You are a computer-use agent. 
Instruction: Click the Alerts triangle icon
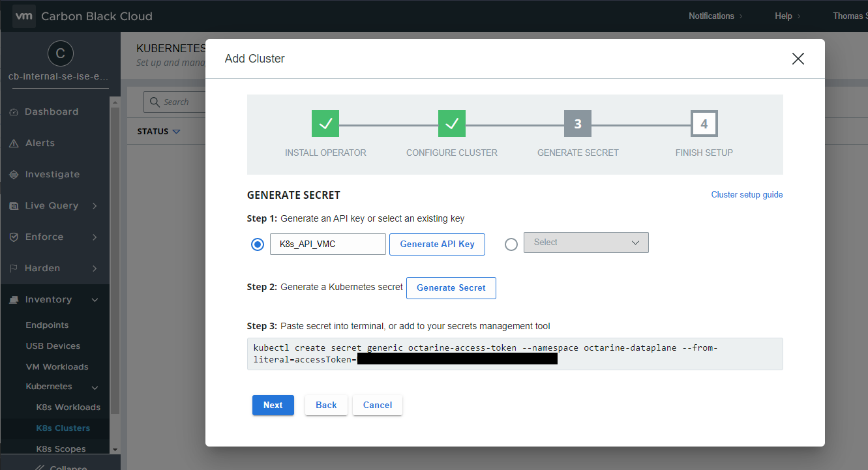[x=14, y=143]
